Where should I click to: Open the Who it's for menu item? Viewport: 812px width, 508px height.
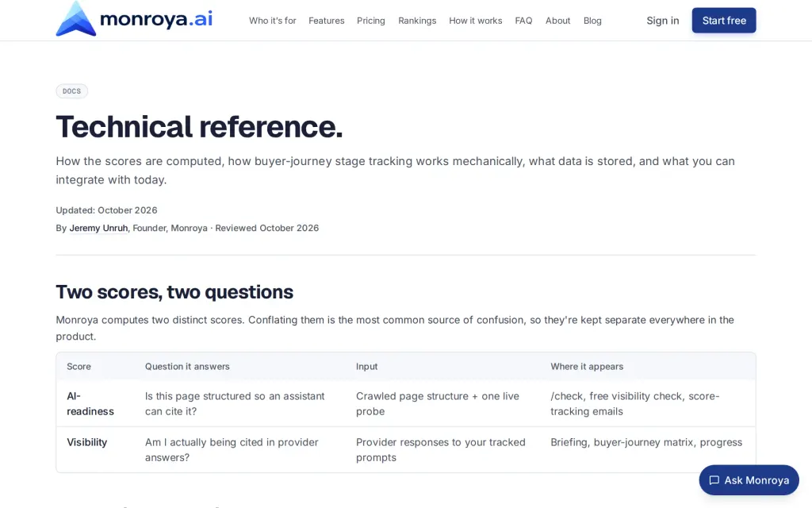273,21
